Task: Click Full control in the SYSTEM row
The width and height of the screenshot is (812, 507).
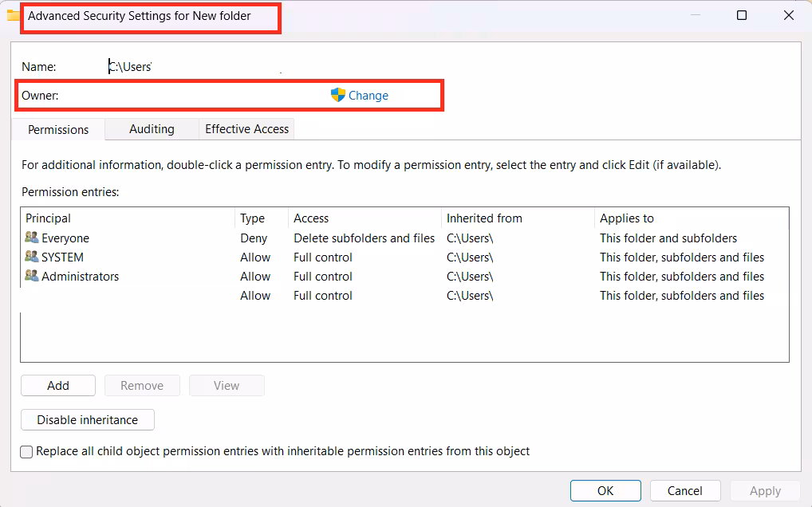Action: pos(322,257)
